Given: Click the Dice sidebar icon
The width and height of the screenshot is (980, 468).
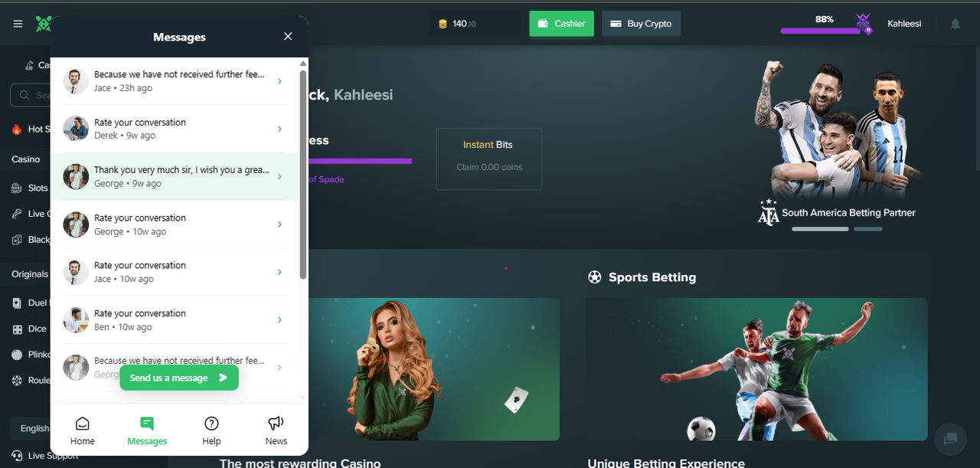Looking at the screenshot, I should [18, 329].
